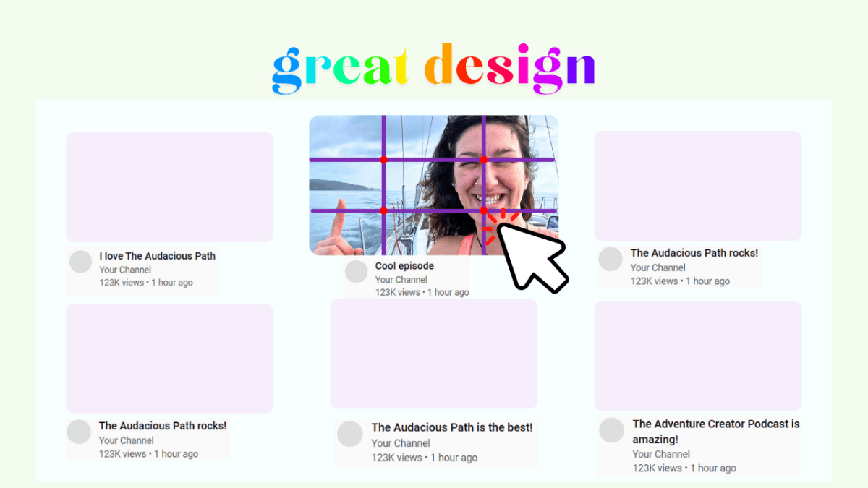The height and width of the screenshot is (488, 868).
Task: Click 123K views line under I love The Audacious Path
Action: click(x=146, y=283)
